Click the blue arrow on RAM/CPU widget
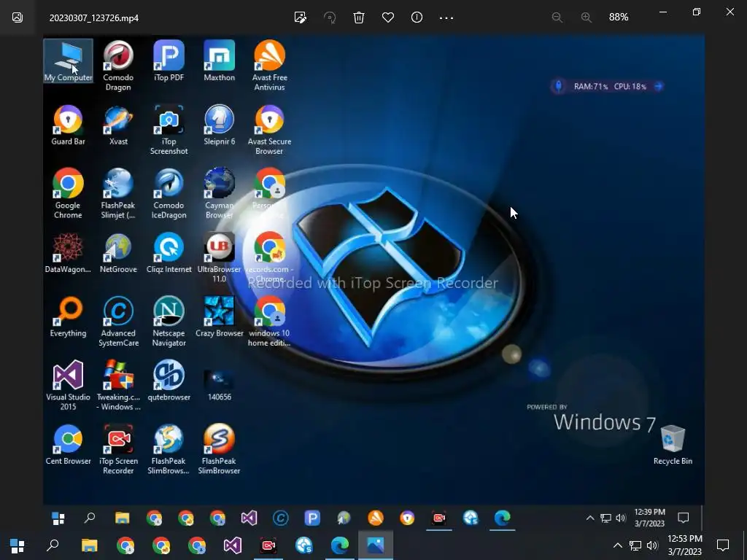This screenshot has height=560, width=747. click(659, 86)
